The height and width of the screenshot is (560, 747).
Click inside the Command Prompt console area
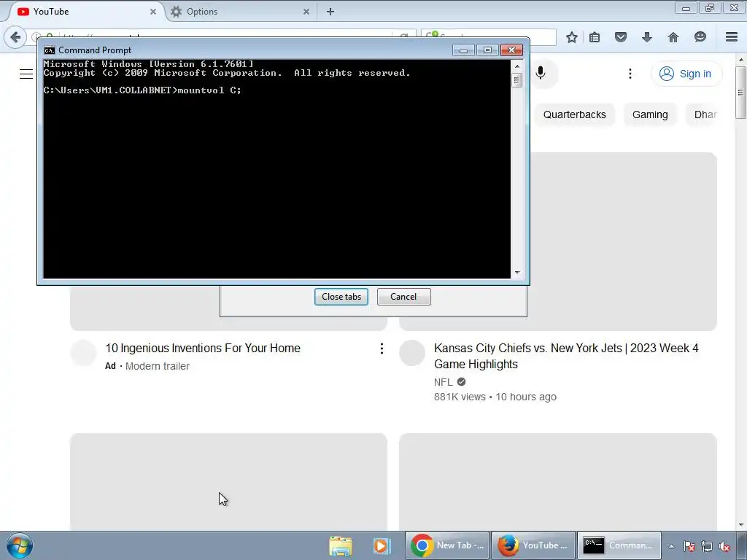coord(276,168)
